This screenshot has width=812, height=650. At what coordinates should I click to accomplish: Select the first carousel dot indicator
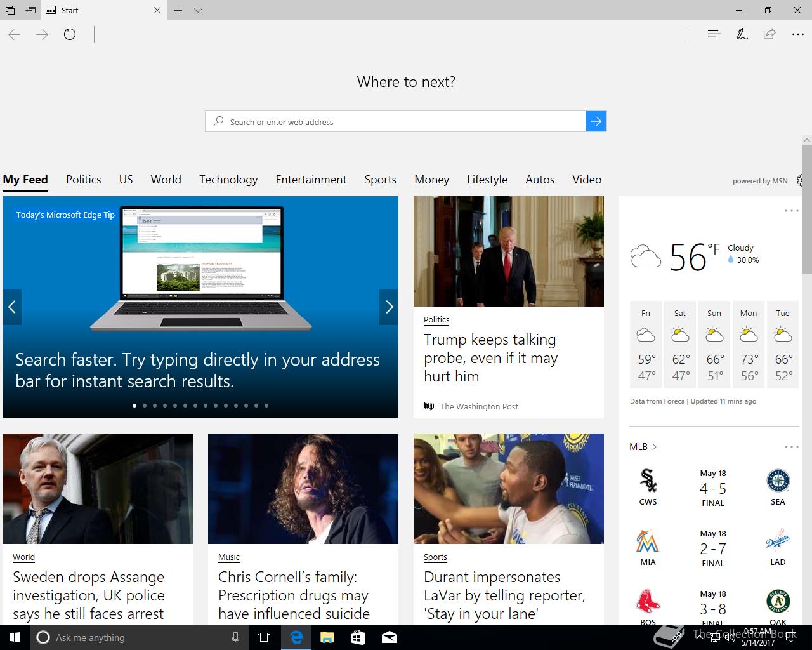tap(134, 405)
